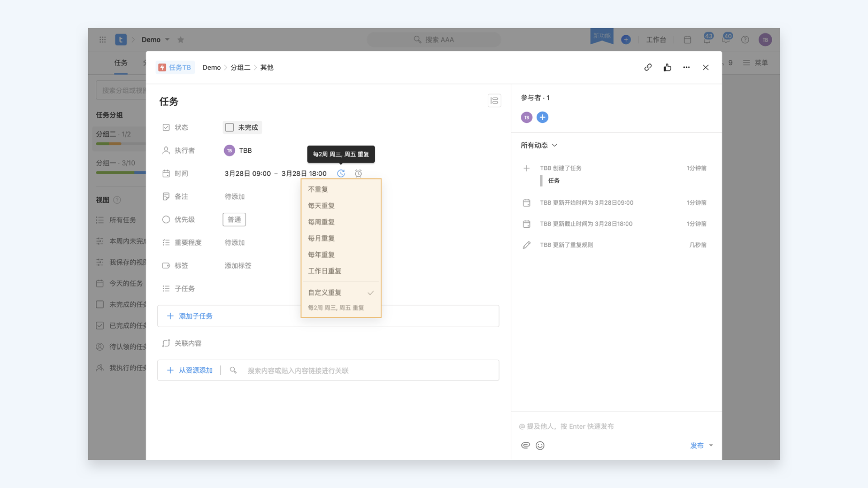Add a participant with blue plus icon
This screenshot has width=868, height=488.
[542, 117]
